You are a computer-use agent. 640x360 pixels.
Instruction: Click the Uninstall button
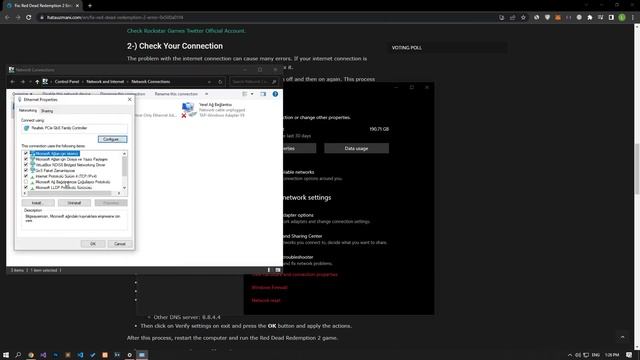pos(74,203)
